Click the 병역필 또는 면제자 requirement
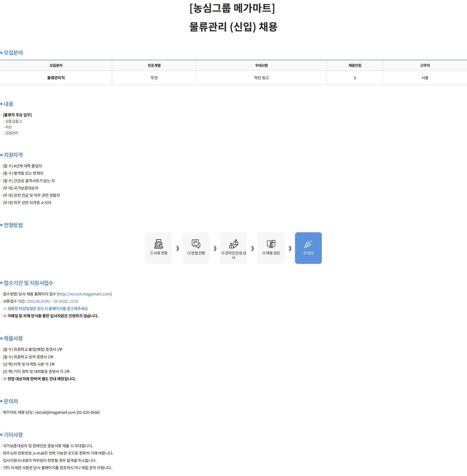Viewport: 467px width, 476px height. [23, 173]
